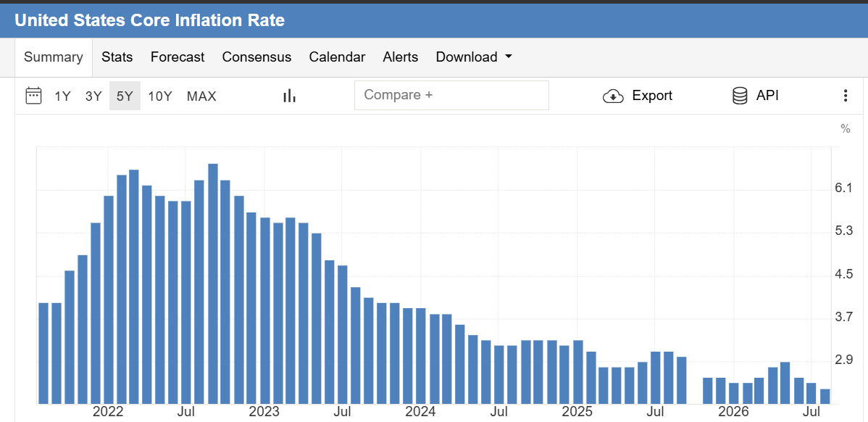Viewport: 868px width, 422px height.
Task: Select the MAX time range
Action: coord(201,96)
